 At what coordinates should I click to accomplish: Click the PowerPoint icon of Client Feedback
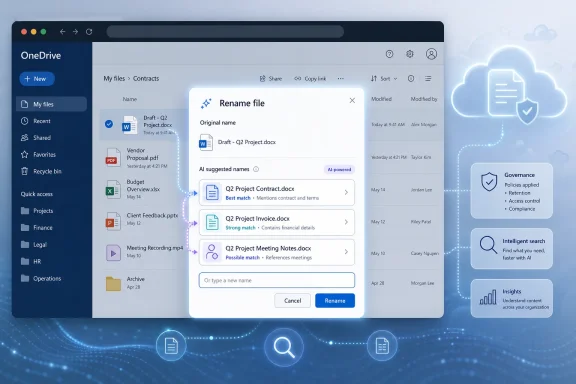113,221
